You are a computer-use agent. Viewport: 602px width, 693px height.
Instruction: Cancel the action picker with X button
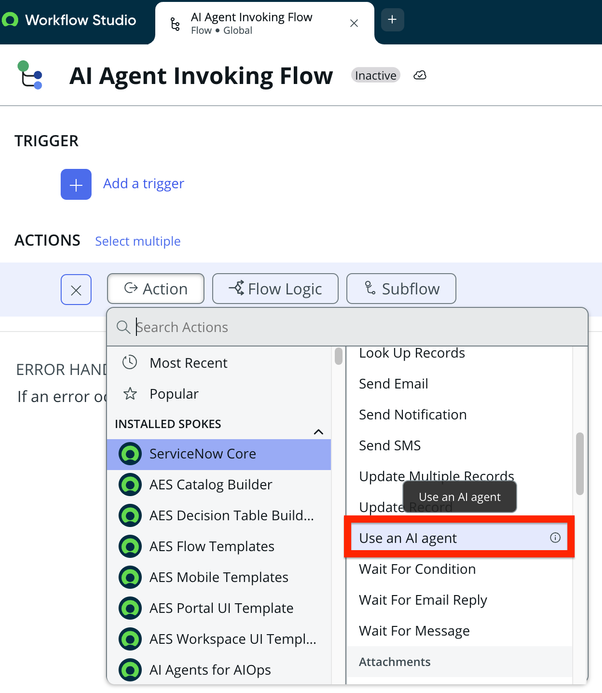[x=76, y=290]
